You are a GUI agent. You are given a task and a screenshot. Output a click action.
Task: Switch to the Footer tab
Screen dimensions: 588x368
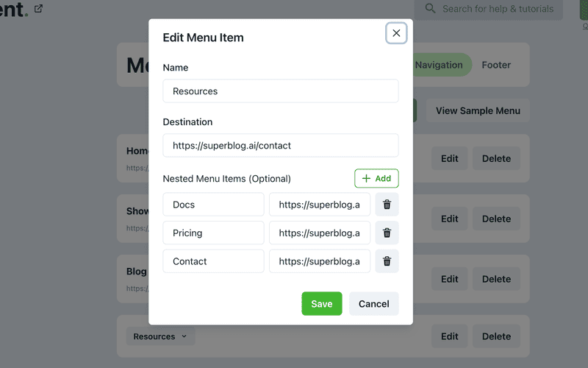(496, 65)
